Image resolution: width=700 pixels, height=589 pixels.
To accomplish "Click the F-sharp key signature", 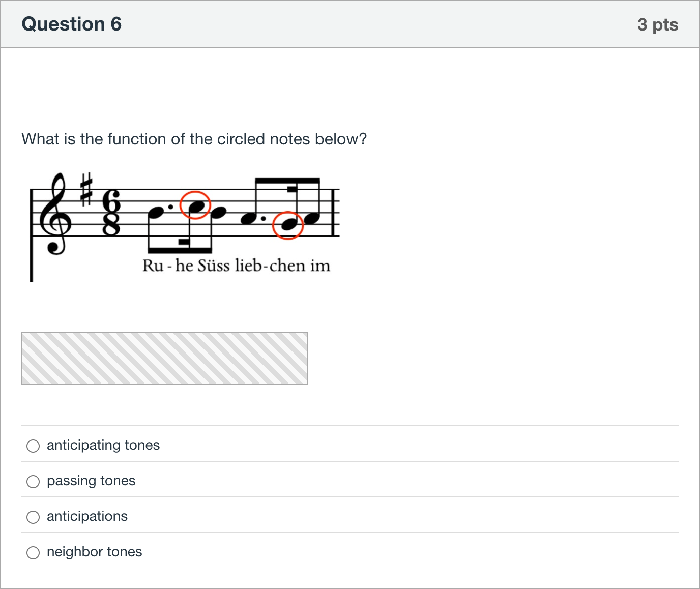I will pos(87,189).
